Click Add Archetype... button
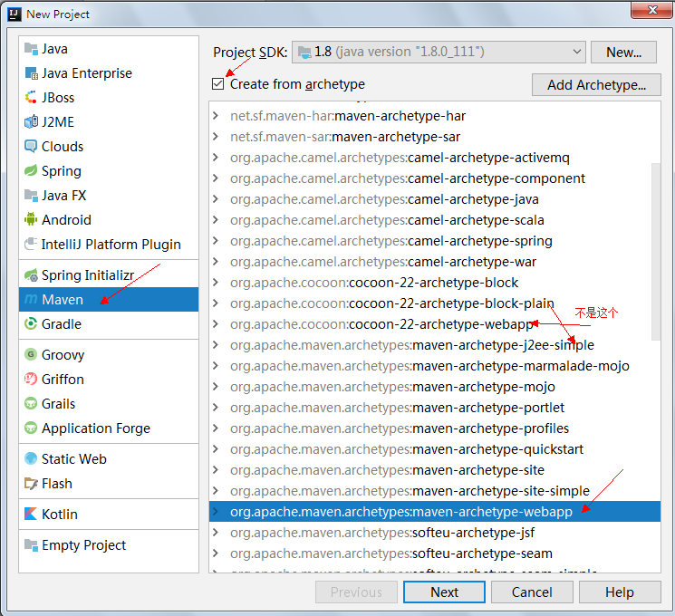This screenshot has width=675, height=616. point(596,85)
